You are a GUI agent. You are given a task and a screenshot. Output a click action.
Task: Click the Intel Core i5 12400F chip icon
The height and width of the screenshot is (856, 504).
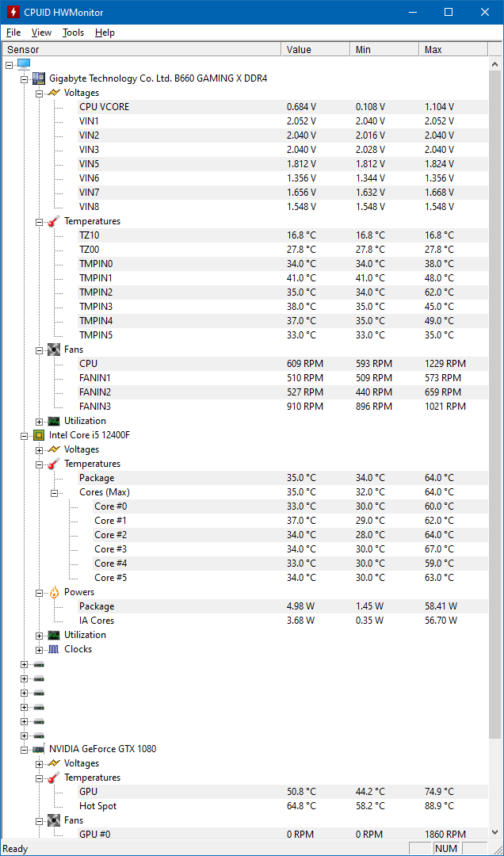38,435
